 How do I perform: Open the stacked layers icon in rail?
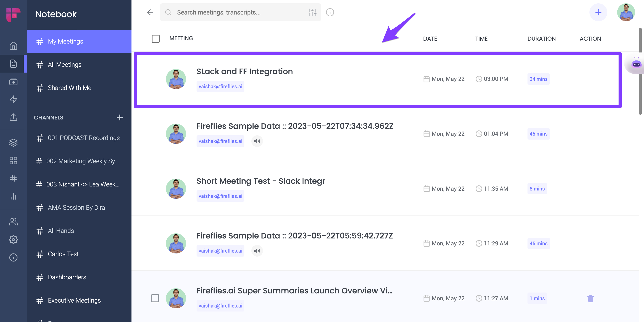(x=13, y=142)
